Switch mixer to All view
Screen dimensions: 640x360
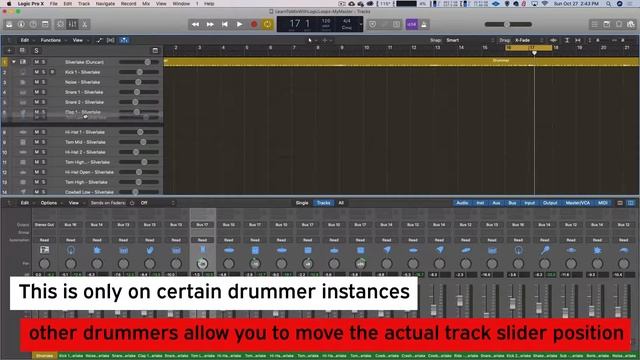(x=341, y=203)
